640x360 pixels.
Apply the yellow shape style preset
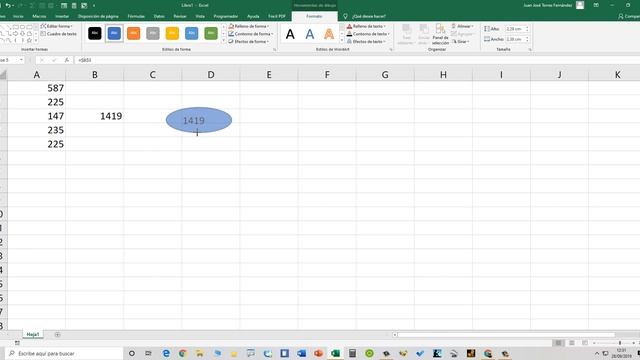tap(172, 33)
